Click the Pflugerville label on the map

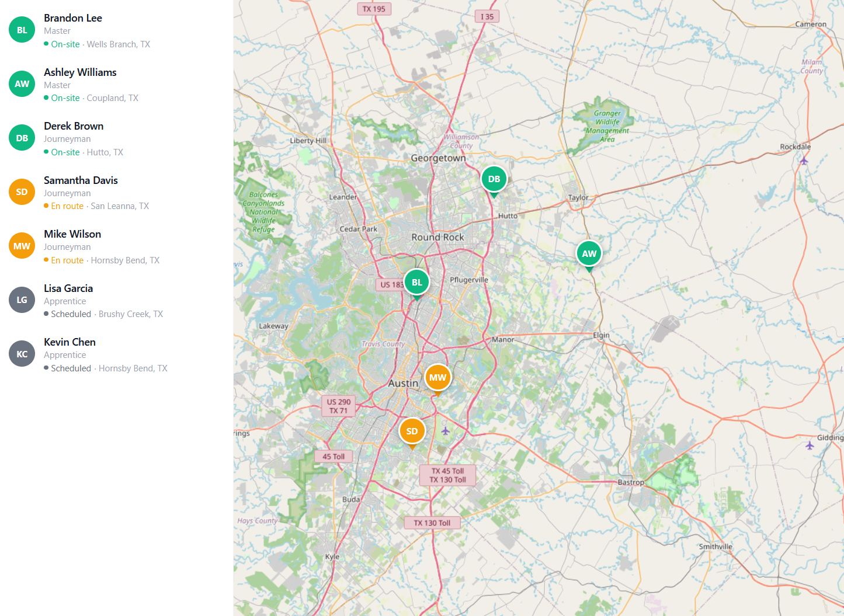click(x=469, y=280)
